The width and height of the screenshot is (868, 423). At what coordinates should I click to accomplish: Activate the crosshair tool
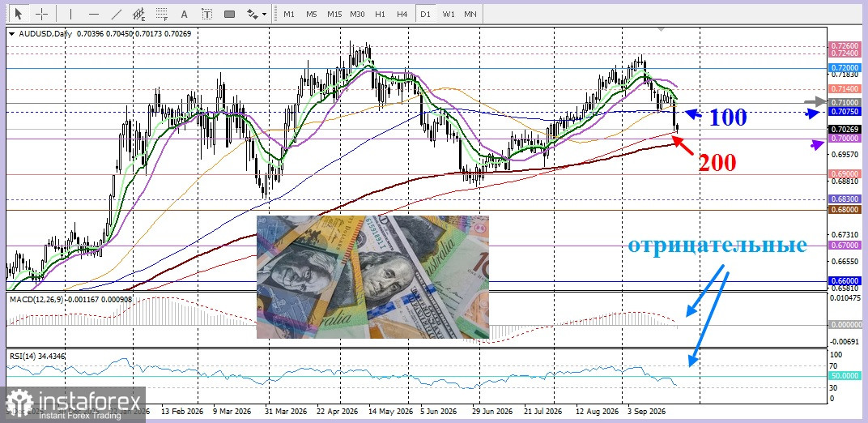[42, 13]
